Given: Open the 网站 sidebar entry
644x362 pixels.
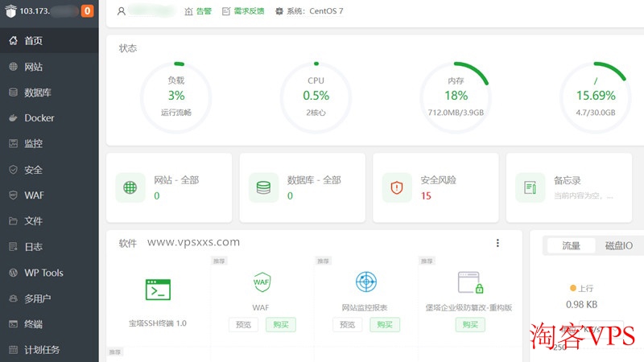Looking at the screenshot, I should tap(49, 67).
